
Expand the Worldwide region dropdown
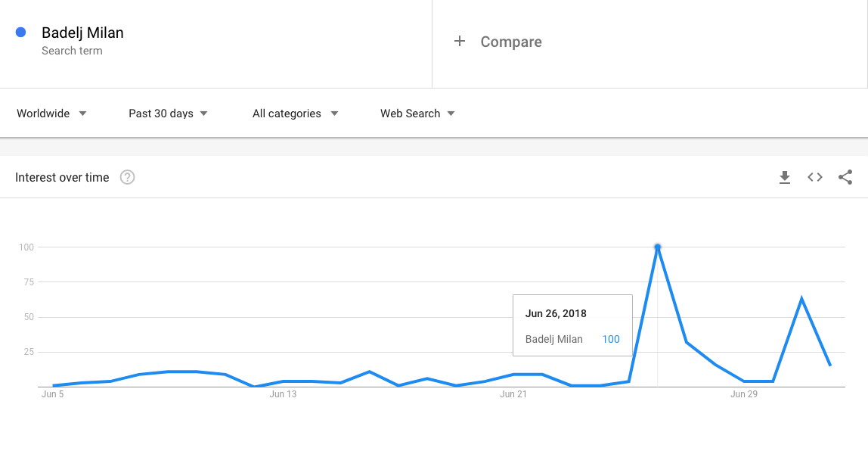click(51, 114)
